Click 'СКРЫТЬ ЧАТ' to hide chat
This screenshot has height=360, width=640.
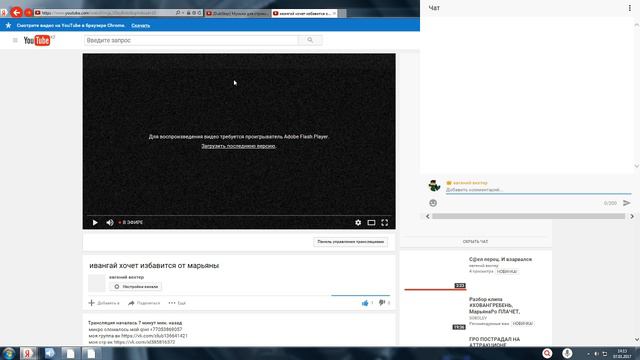pyautogui.click(x=475, y=242)
